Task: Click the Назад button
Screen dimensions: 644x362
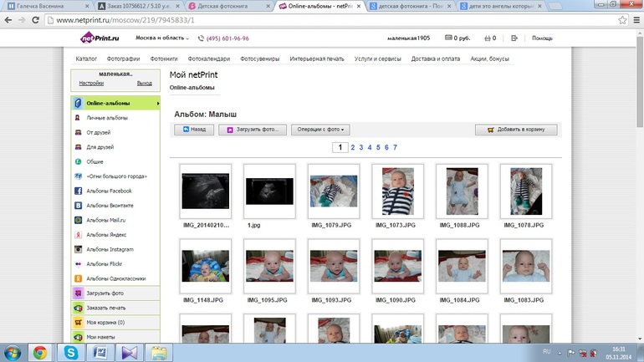Action: (193, 130)
